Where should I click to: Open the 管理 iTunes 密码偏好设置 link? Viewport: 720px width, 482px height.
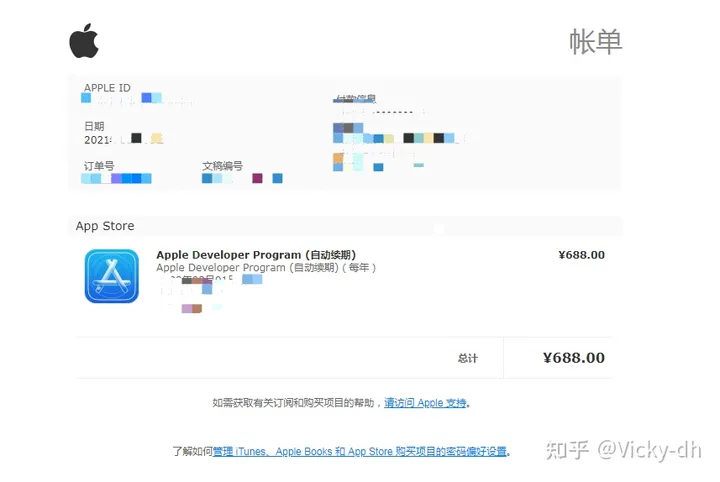tap(360, 452)
